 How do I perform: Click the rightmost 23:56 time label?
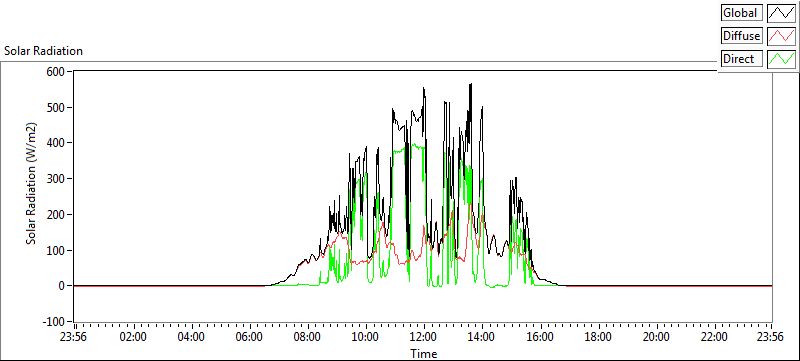pyautogui.click(x=770, y=337)
